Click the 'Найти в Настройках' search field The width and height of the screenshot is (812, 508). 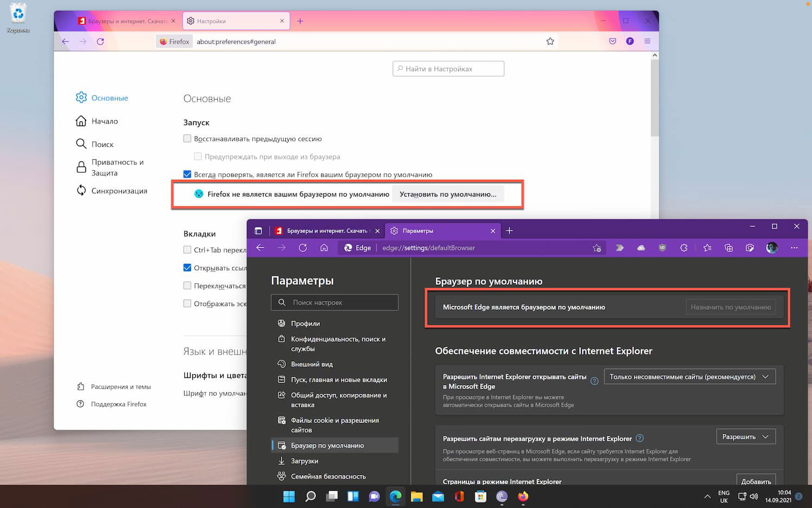[448, 69]
